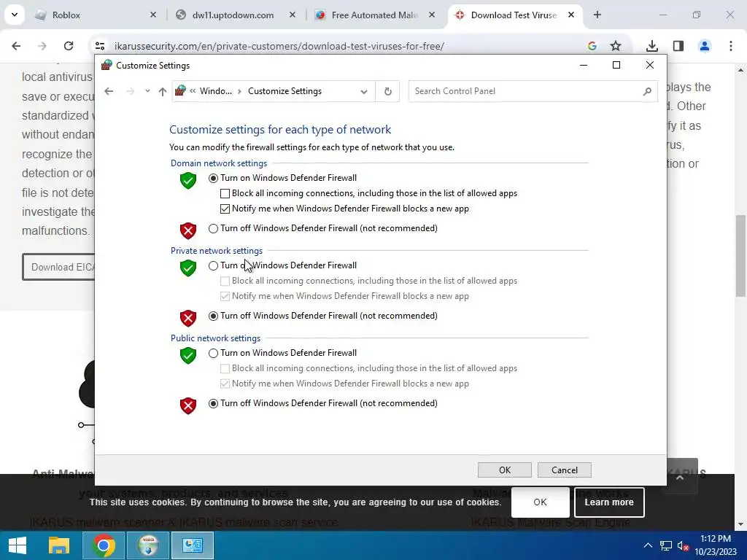This screenshot has width=747, height=560.
Task: Click green shield icon under Domain settings
Action: click(188, 181)
